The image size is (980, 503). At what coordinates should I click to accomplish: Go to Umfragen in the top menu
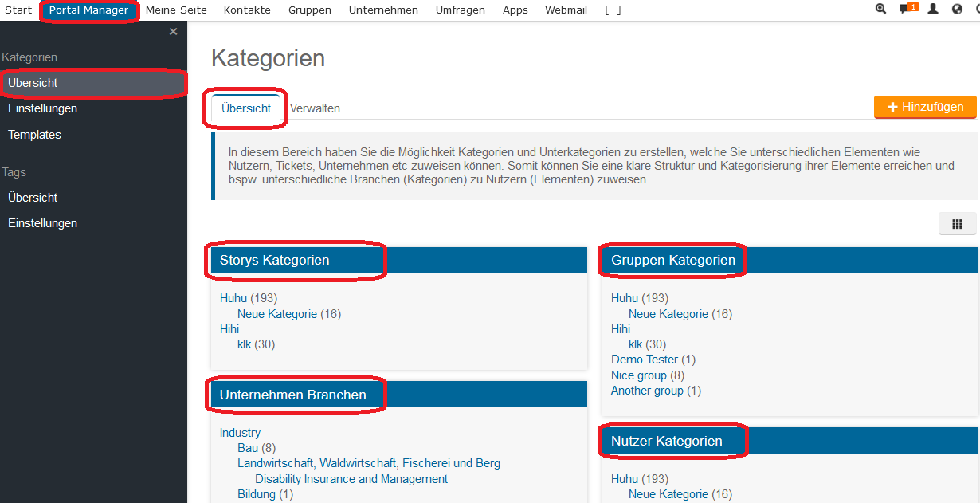coord(460,10)
